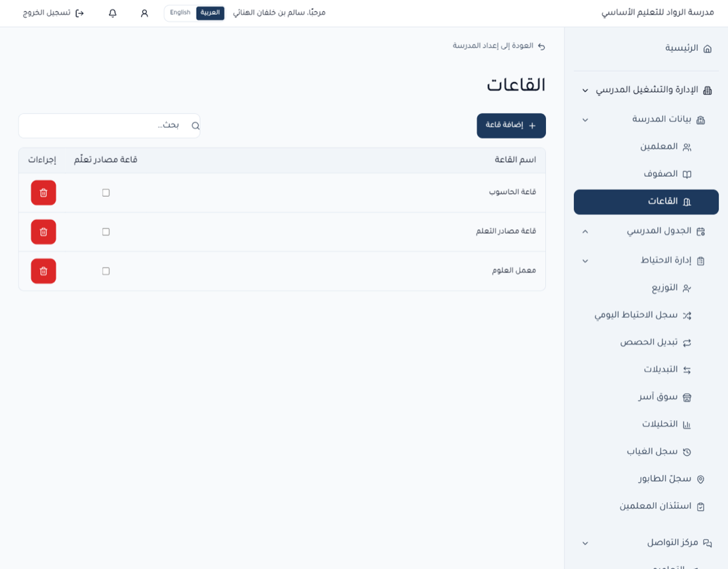This screenshot has height=569, width=728.
Task: Toggle learning resources checkbox for قاعة الحاسوب
Action: click(x=106, y=193)
